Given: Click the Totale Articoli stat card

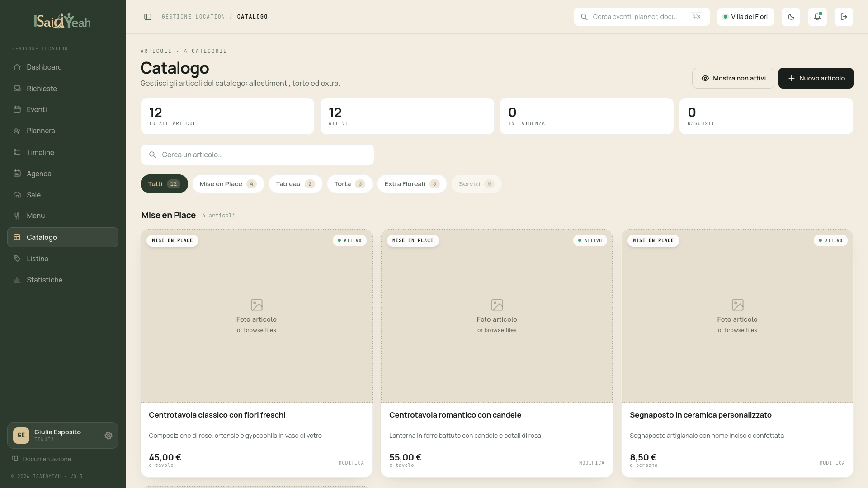Looking at the screenshot, I should (x=227, y=116).
